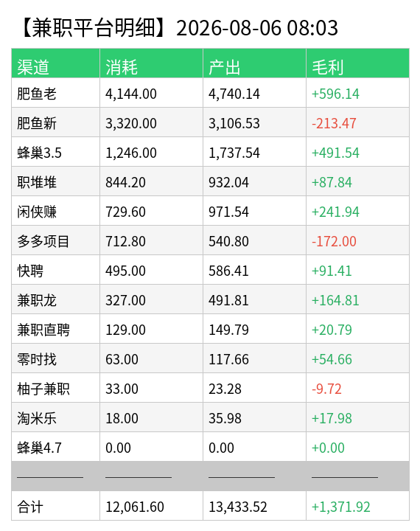
Task: Select the 多多项目 profit value -172.00
Action: 334,241
